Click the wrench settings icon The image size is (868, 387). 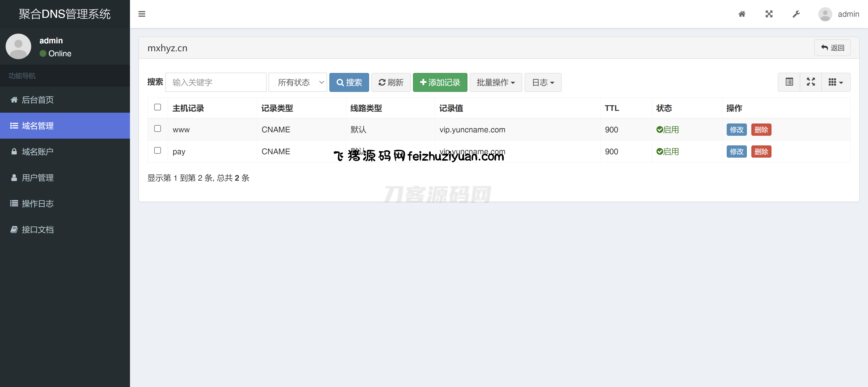796,14
